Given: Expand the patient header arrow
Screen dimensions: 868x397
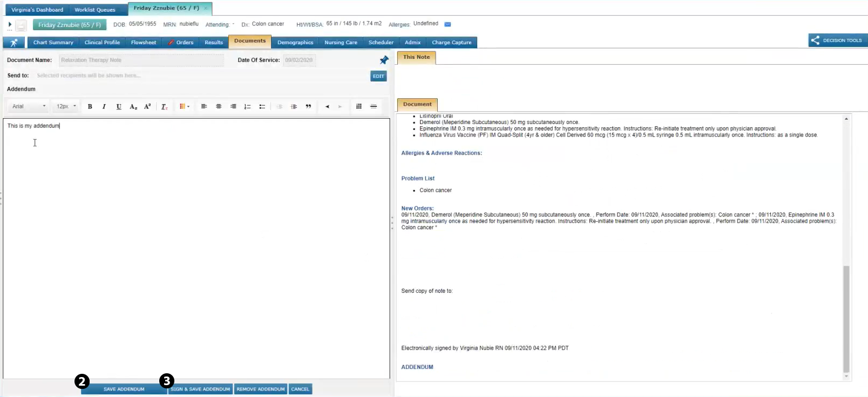Looking at the screenshot, I should 10,25.
